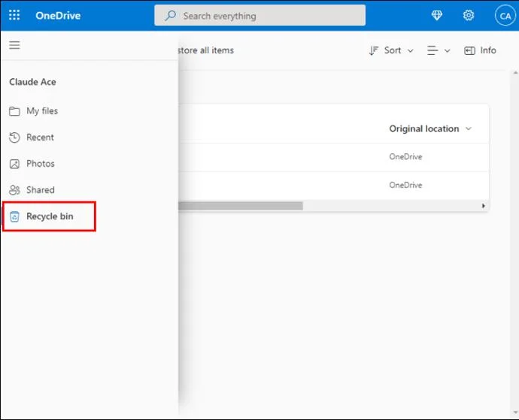
Task: Click the Claude Ace account name
Action: 32,82
